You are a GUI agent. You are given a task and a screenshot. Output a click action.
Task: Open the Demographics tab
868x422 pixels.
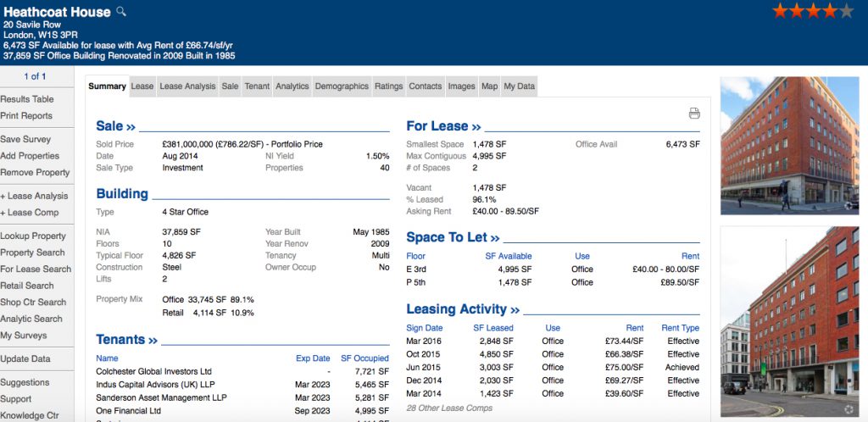(342, 86)
